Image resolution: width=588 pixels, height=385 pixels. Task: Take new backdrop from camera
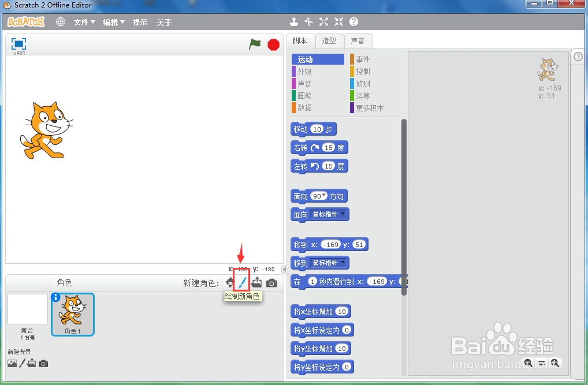tap(43, 364)
